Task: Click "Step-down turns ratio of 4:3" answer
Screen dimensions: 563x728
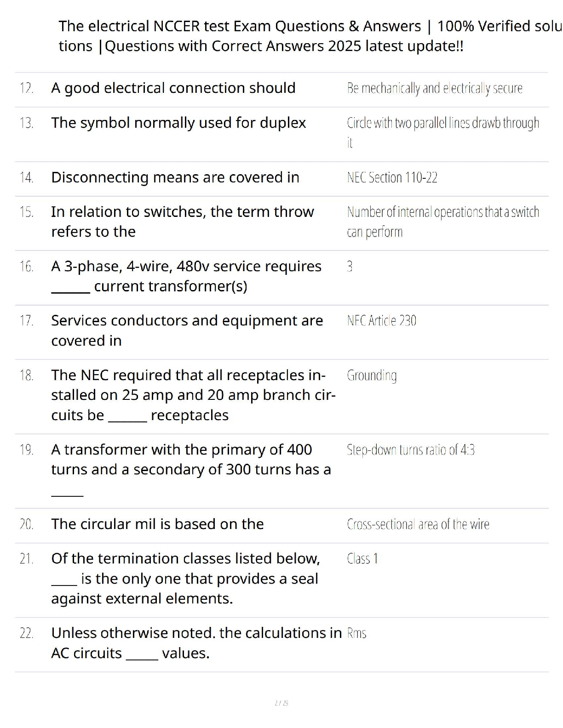Action: pos(410,449)
